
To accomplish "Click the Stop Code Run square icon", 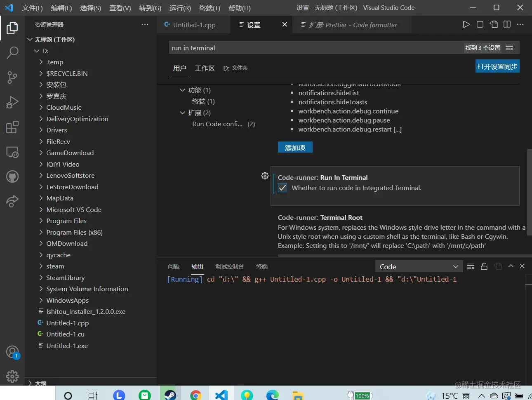I will point(480,24).
